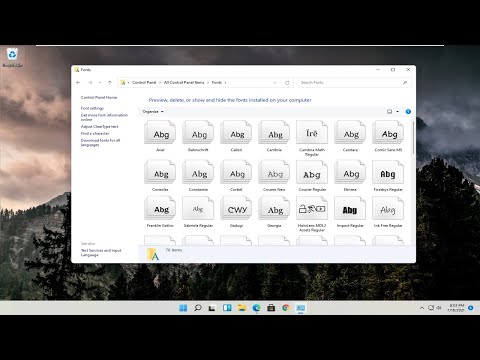The image size is (480, 360).
Task: Select the Consolas font family
Action: (x=160, y=176)
